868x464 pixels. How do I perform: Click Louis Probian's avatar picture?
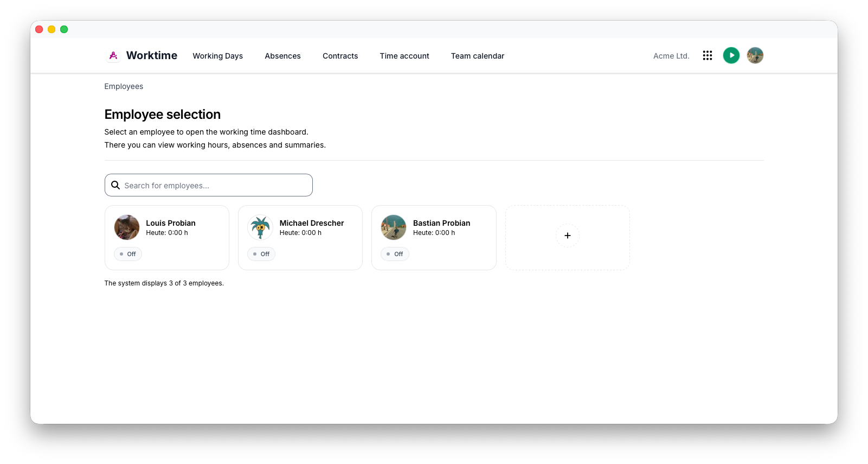(x=127, y=227)
